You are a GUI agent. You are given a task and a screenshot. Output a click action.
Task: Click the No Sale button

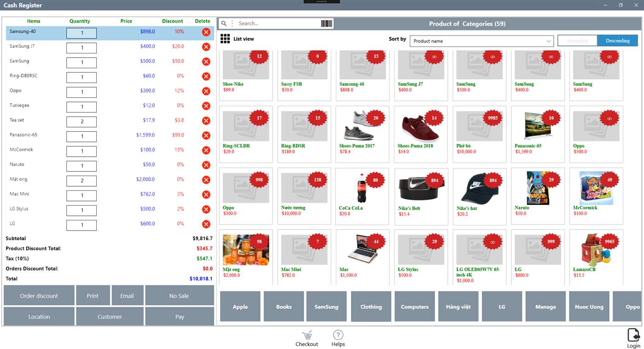click(179, 296)
